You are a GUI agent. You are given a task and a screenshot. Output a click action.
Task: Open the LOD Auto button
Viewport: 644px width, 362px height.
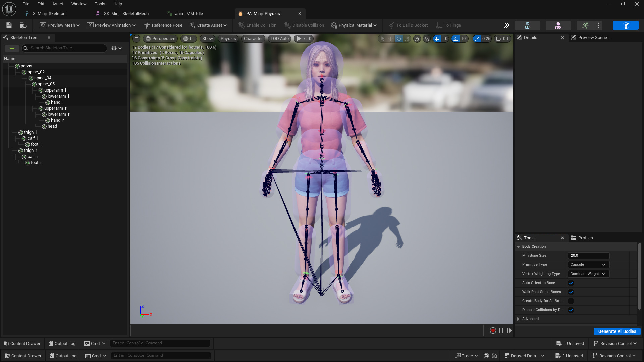click(280, 39)
